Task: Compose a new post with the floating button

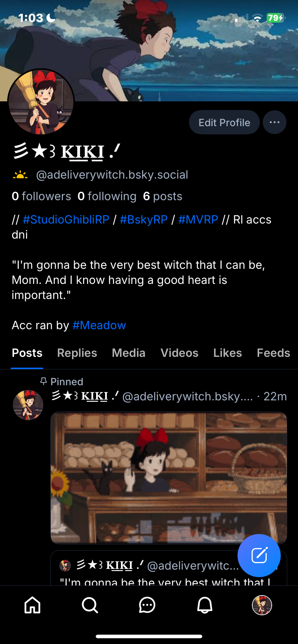Action: 259,555
